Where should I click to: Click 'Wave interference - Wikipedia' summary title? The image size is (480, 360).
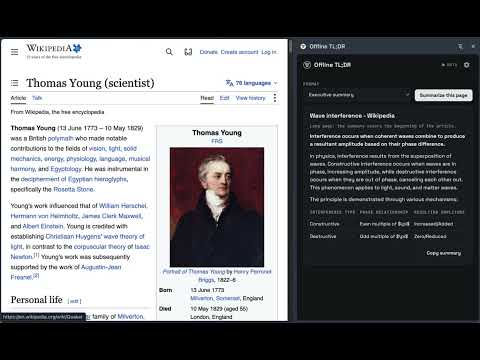(x=352, y=116)
